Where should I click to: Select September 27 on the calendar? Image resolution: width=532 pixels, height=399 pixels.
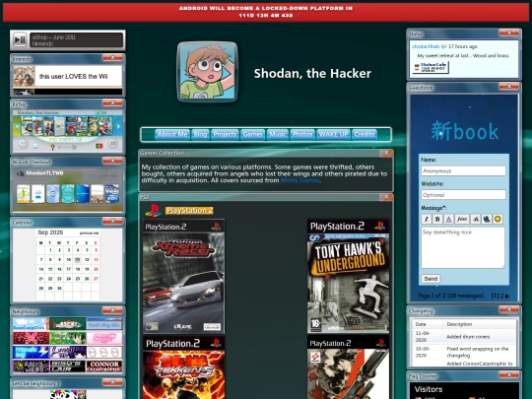(x=96, y=279)
